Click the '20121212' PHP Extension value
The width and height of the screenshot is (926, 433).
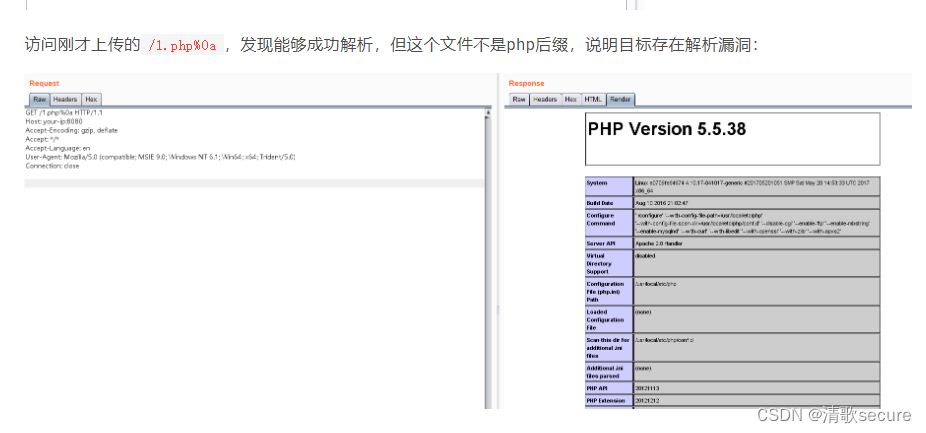coord(647,401)
